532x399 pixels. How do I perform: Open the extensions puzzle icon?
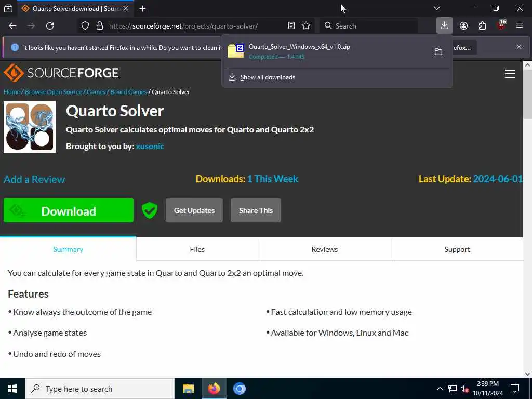click(482, 26)
